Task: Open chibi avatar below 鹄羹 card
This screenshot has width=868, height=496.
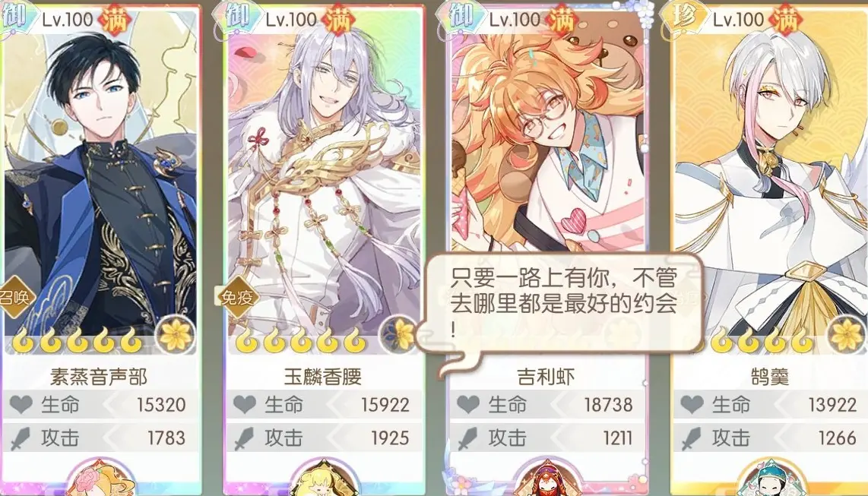Action: tap(771, 478)
